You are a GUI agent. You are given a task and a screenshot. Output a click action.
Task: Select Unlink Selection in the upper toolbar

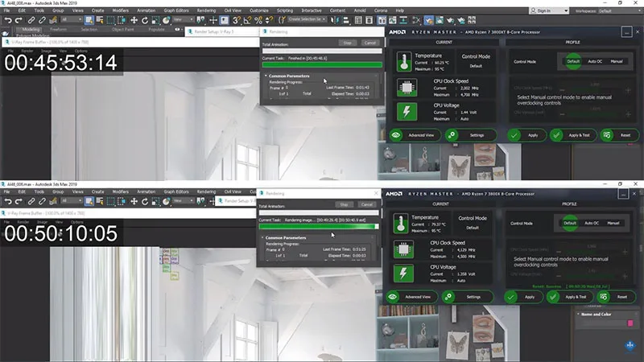(x=42, y=19)
